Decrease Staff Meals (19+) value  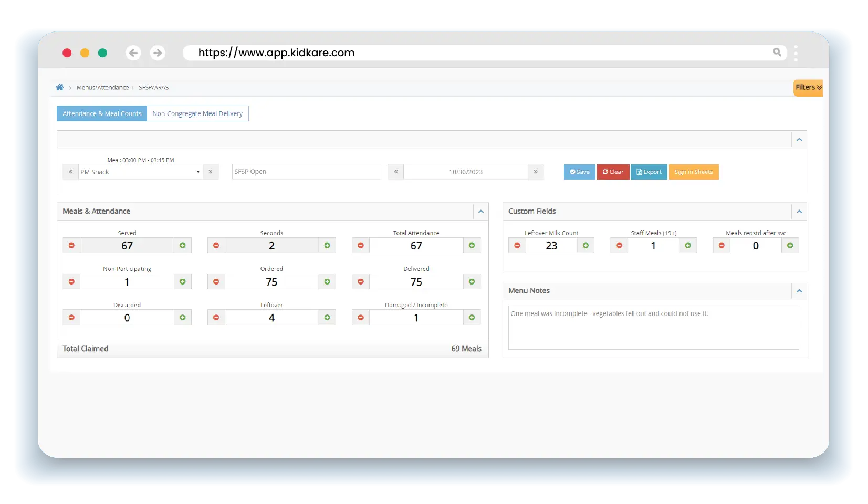pyautogui.click(x=619, y=245)
